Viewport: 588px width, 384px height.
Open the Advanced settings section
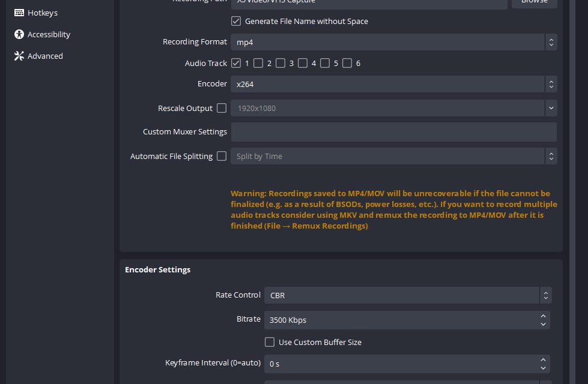(45, 56)
